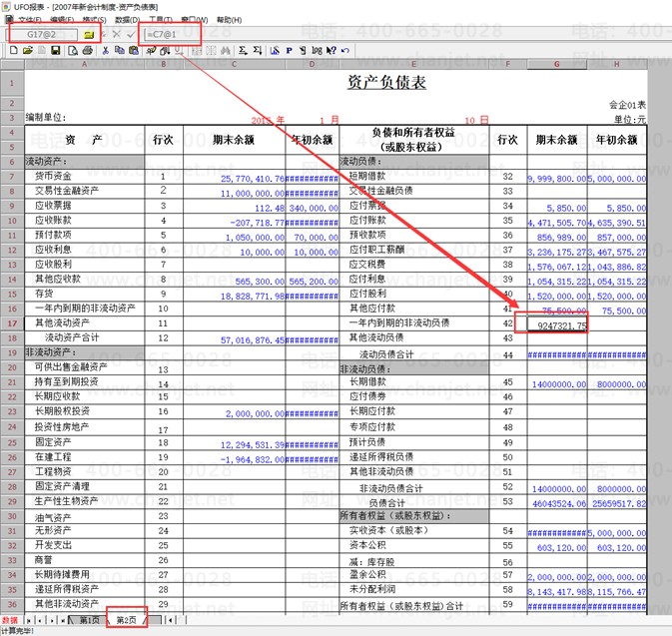The image size is (672, 636).
Task: Save the report with the floppy disk icon
Action: [x=55, y=51]
